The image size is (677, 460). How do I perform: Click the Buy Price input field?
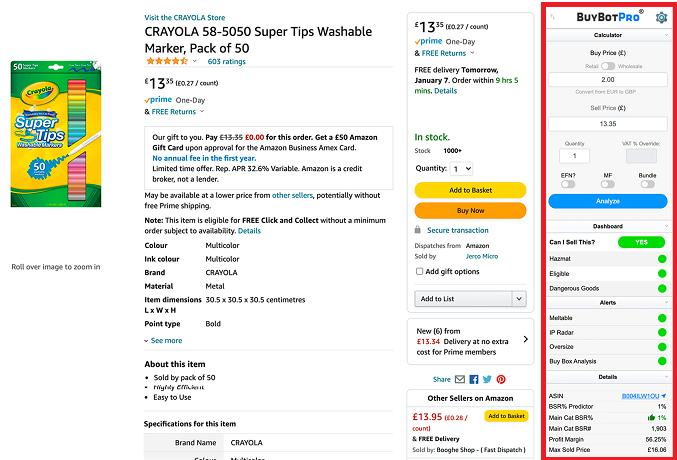click(608, 79)
